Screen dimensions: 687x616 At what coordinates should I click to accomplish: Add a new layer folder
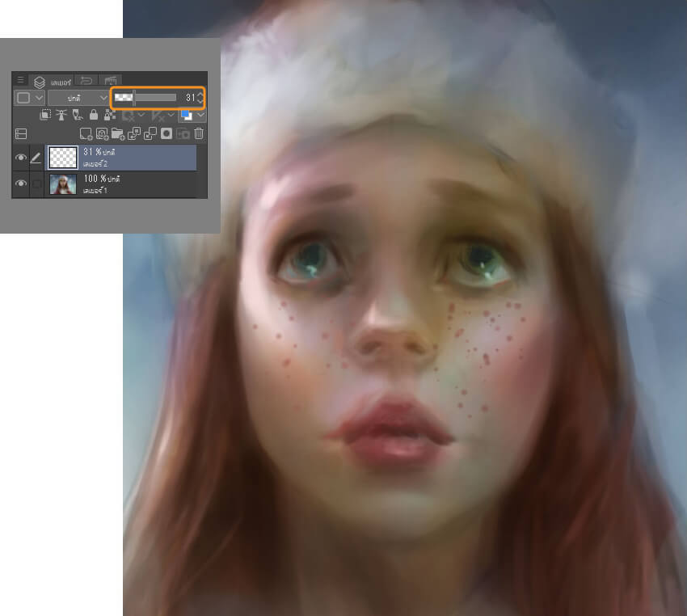click(x=118, y=133)
